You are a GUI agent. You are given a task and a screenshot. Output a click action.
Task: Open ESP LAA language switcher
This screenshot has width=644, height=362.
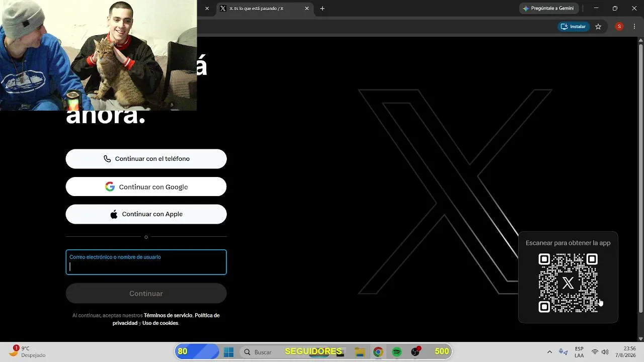click(x=579, y=352)
